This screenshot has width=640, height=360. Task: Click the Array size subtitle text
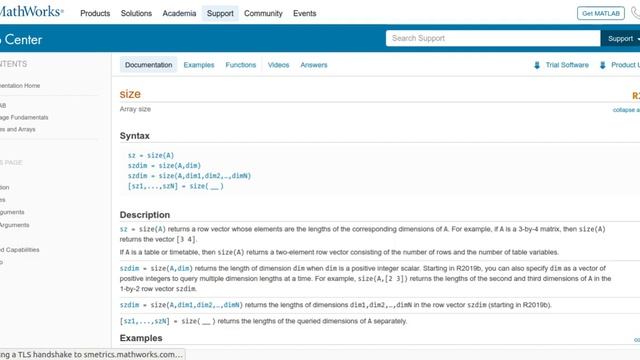(x=135, y=109)
